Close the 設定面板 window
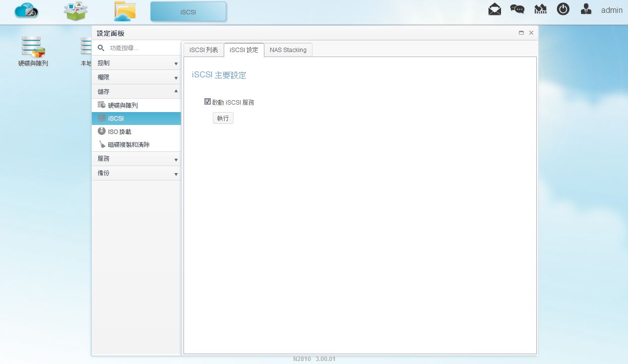Viewport: 628px width, 364px height. [x=531, y=33]
